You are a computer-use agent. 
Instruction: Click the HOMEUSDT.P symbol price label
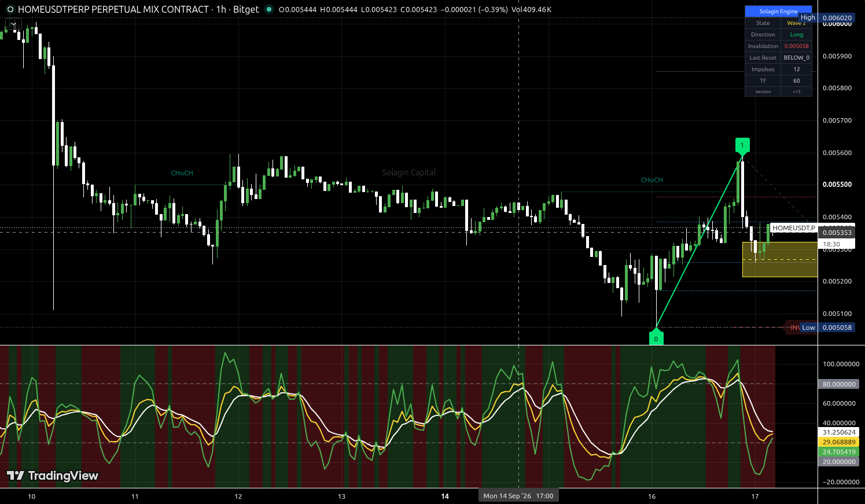tap(794, 228)
